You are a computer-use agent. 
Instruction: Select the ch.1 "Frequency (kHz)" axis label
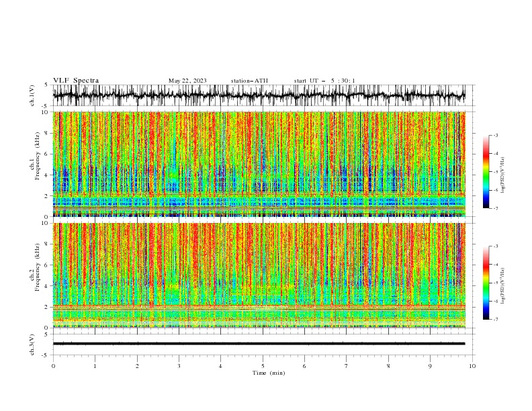point(38,156)
